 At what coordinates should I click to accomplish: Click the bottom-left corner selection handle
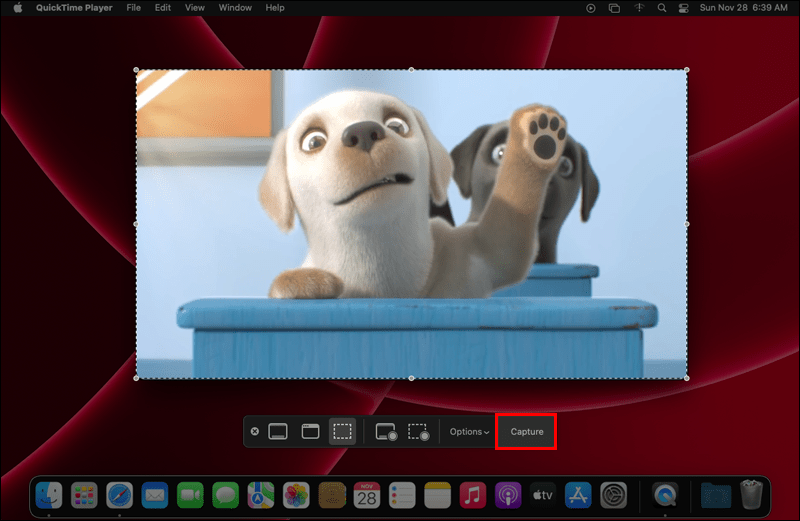pyautogui.click(x=136, y=378)
